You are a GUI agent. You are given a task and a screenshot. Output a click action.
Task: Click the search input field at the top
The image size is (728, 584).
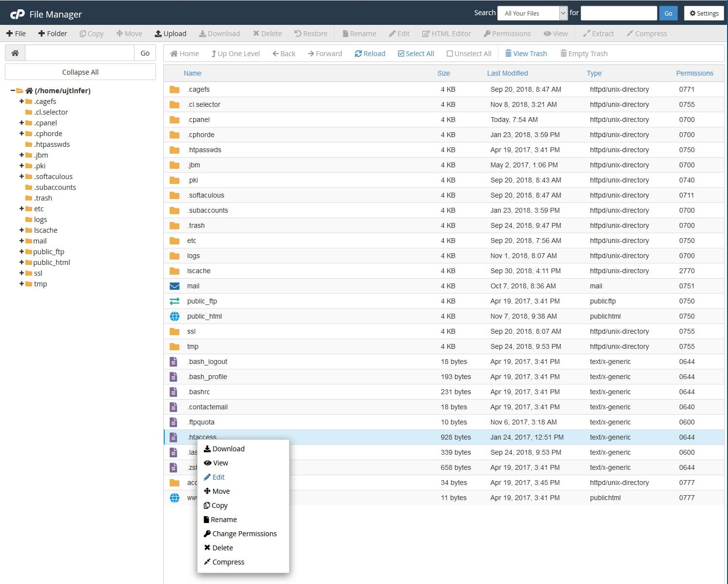[x=618, y=13]
